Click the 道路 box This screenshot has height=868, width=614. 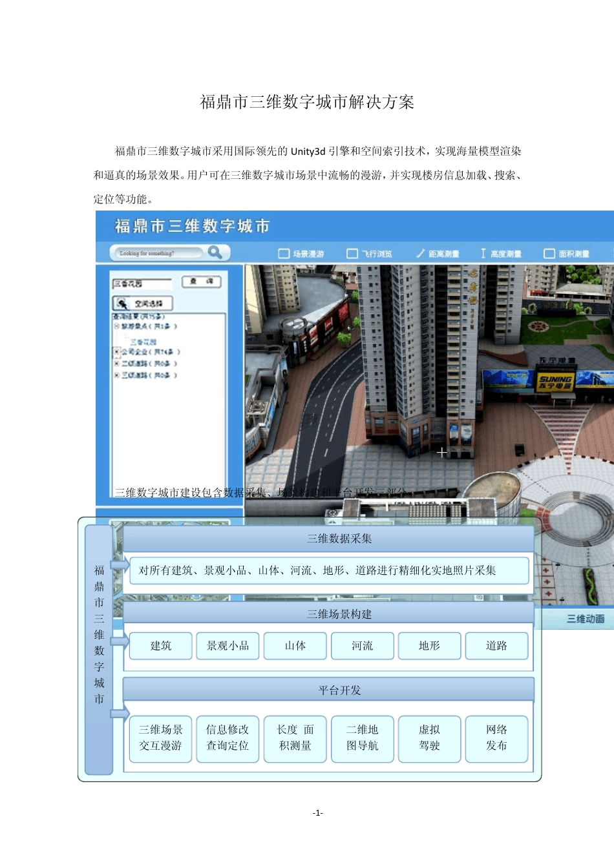[x=497, y=646]
